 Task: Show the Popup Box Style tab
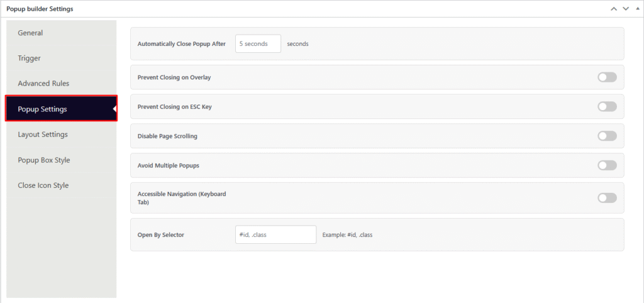(x=44, y=160)
